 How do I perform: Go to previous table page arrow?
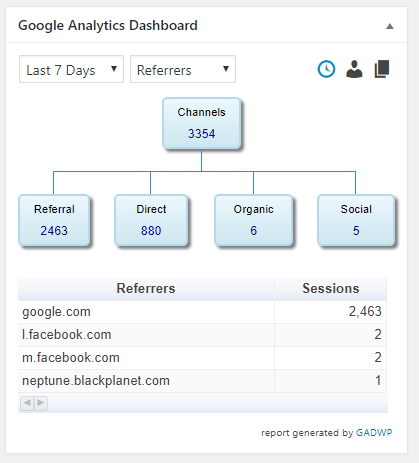(x=27, y=403)
